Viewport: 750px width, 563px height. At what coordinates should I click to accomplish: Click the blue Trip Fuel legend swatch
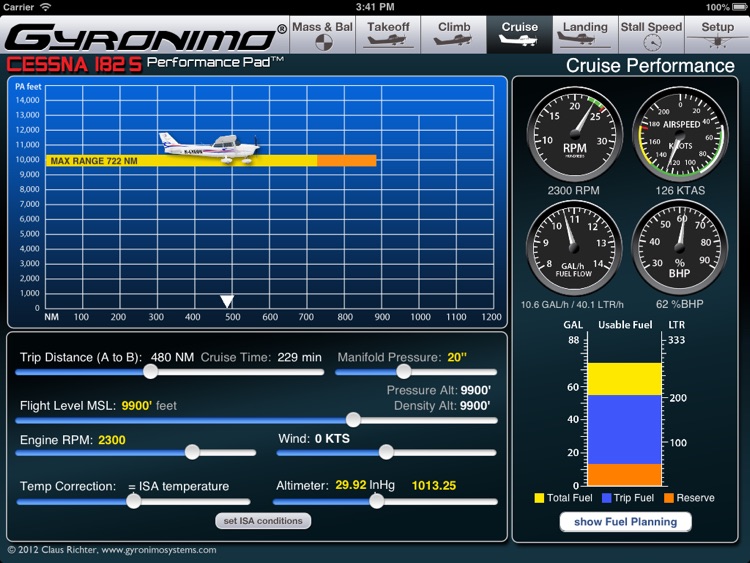(607, 498)
